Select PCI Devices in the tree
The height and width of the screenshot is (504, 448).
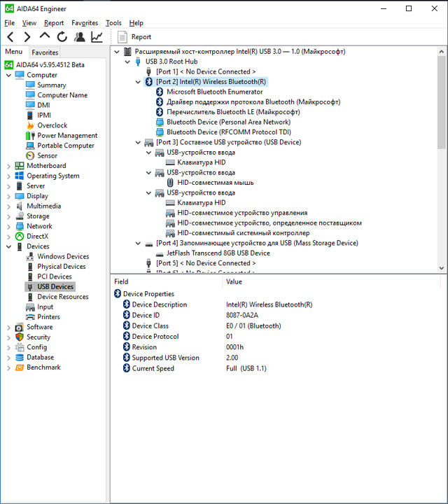(55, 276)
